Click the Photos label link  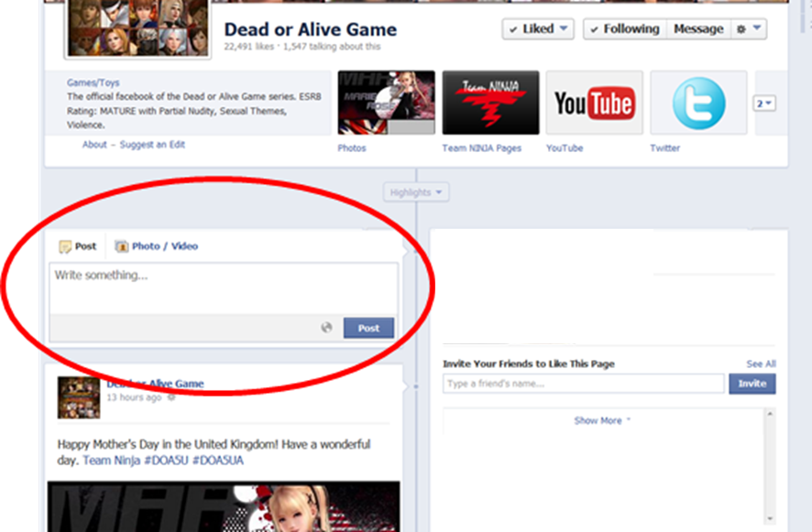(352, 148)
